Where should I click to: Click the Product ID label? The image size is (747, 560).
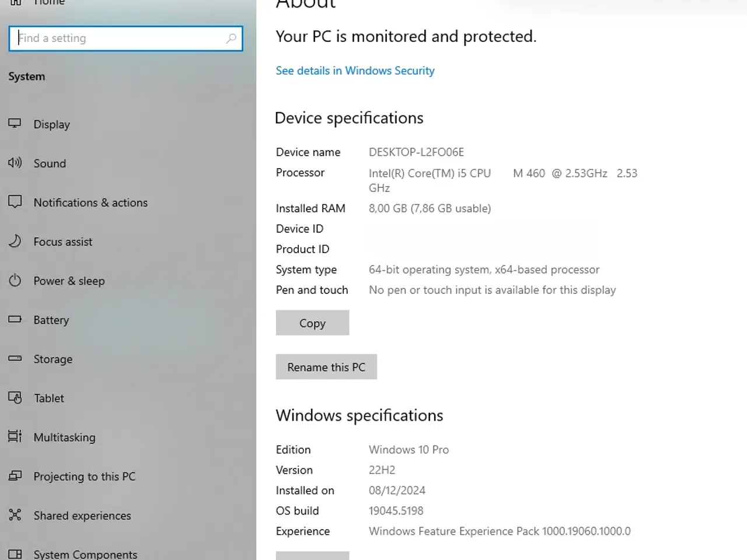[302, 249]
